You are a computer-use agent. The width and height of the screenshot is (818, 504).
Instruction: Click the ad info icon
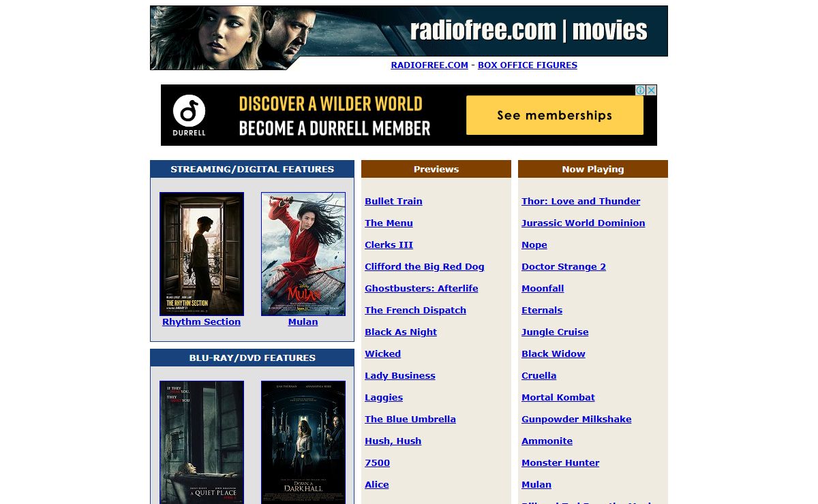click(x=640, y=90)
